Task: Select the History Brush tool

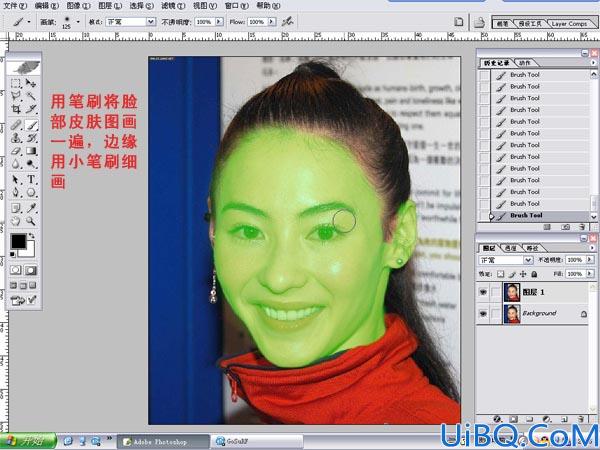Action: 31,138
